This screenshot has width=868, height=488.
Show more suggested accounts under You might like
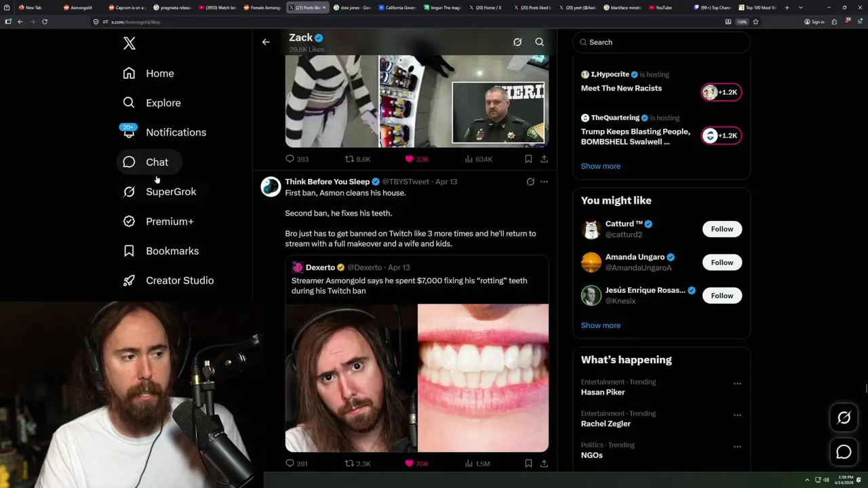(601, 325)
